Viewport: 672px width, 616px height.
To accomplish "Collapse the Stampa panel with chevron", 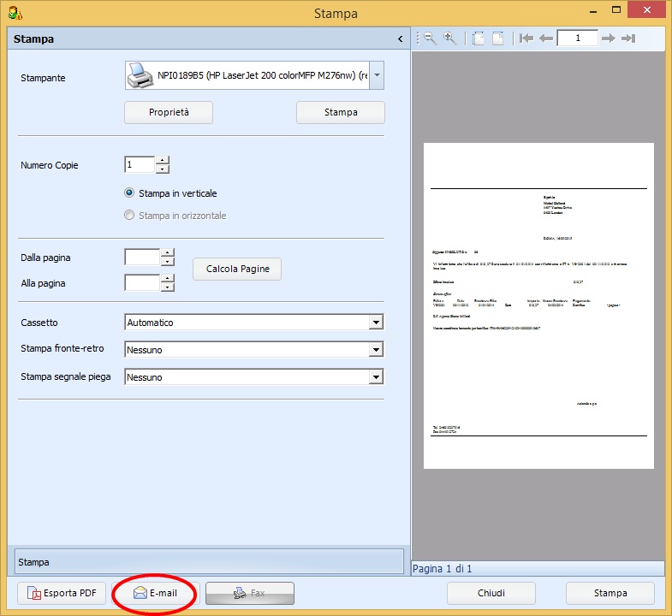I will click(x=400, y=39).
